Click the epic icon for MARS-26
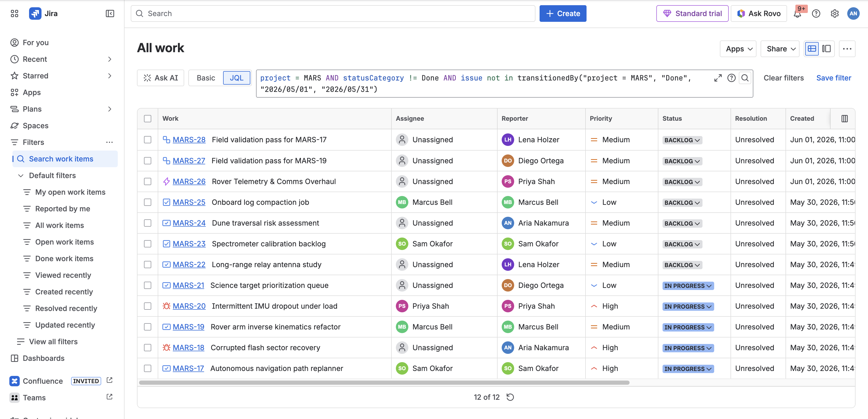 (x=167, y=182)
